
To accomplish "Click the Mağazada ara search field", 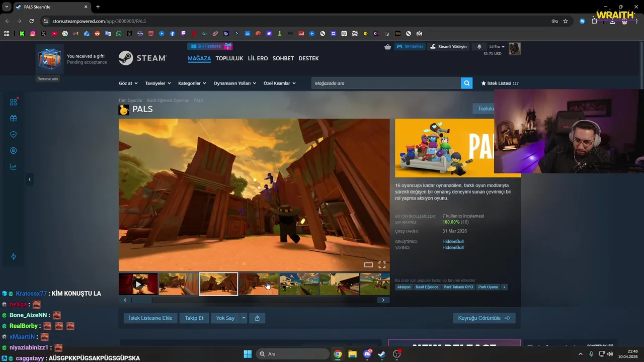I will point(386,83).
